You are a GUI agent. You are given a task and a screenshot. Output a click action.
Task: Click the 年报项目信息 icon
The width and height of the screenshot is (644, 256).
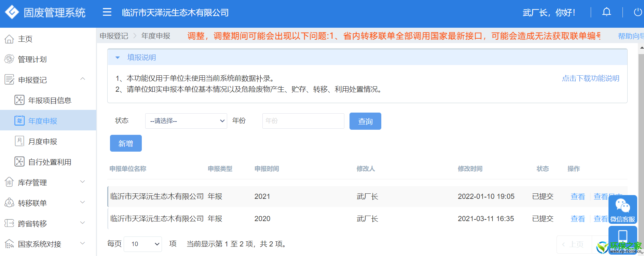click(19, 100)
